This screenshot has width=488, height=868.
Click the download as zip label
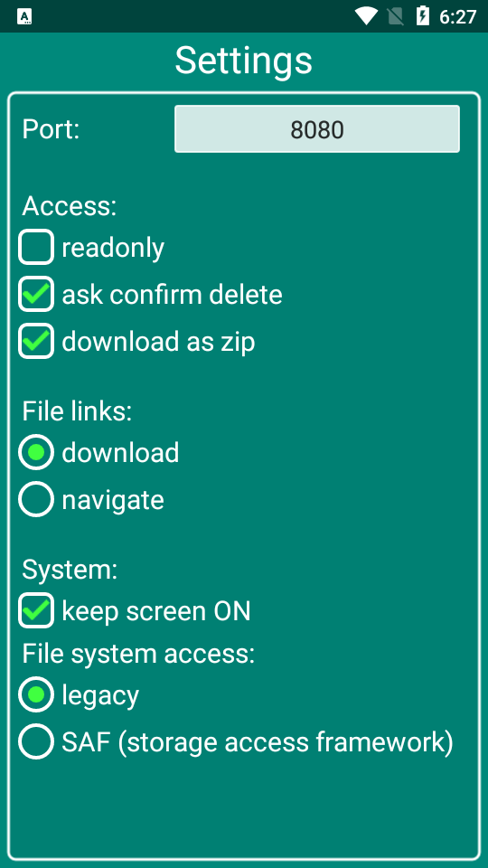(159, 342)
